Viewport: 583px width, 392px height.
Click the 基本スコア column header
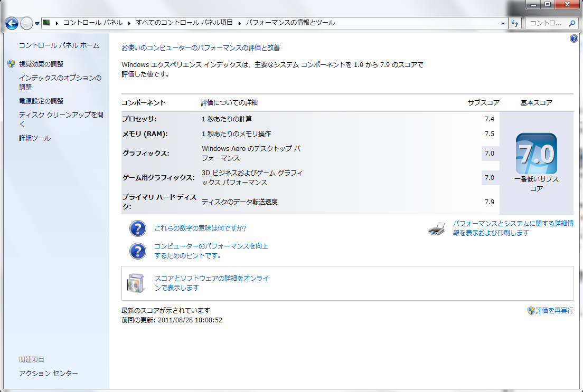tap(537, 103)
